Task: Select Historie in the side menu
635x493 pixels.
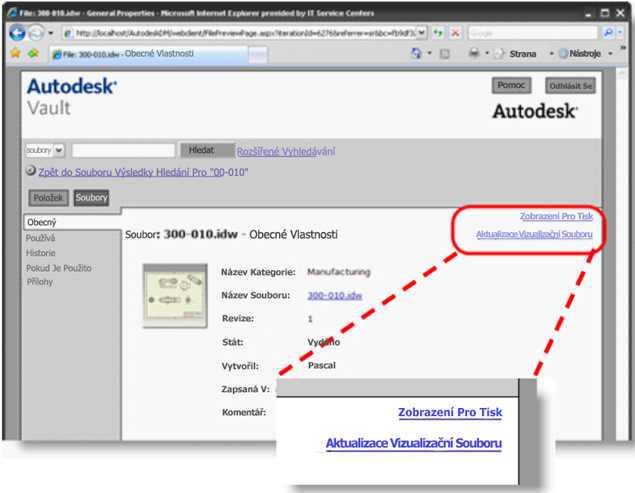Action: click(41, 253)
